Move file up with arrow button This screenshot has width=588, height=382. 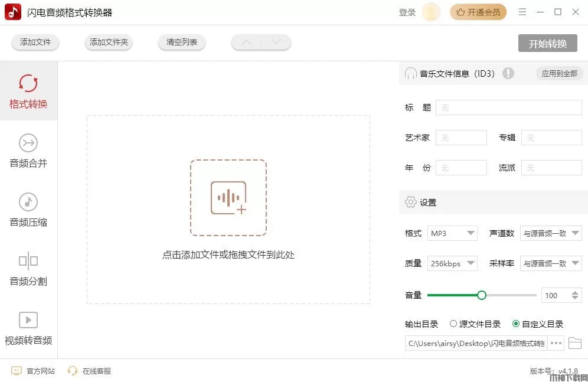tap(246, 43)
